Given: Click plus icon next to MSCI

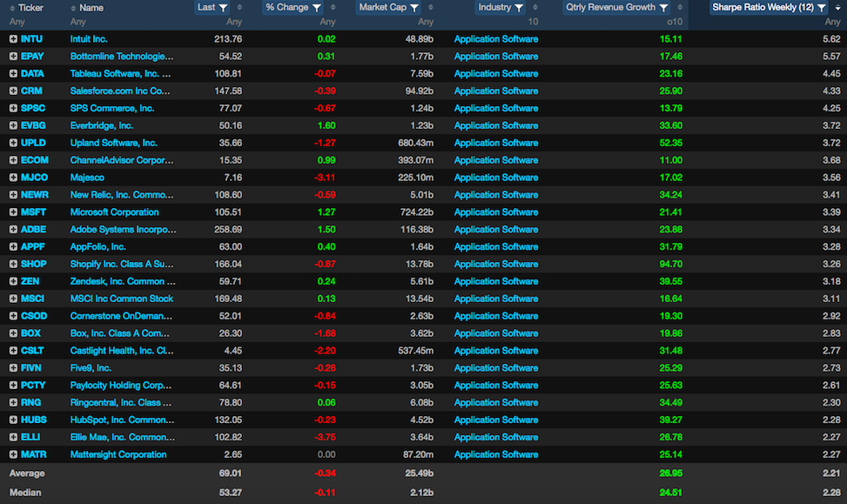Looking at the screenshot, I should 13,299.
